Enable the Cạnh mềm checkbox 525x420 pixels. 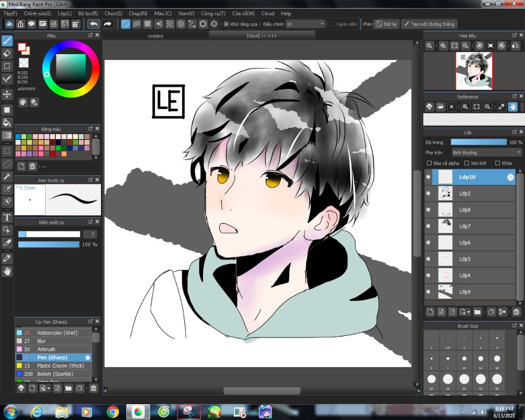point(332,24)
